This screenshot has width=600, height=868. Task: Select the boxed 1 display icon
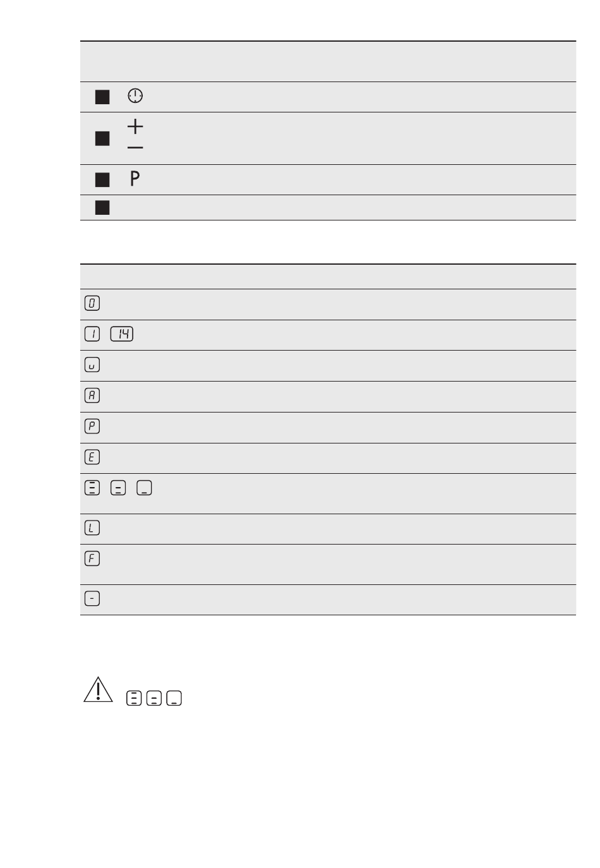pos(92,334)
